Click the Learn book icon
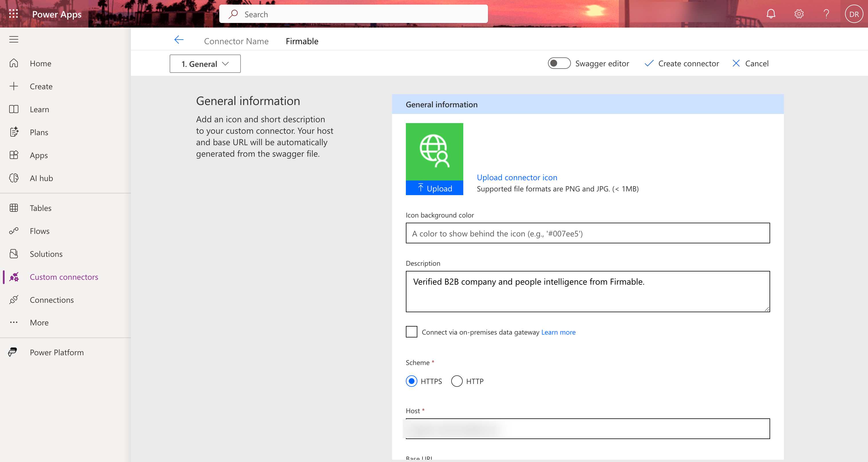This screenshot has height=462, width=868. [14, 109]
